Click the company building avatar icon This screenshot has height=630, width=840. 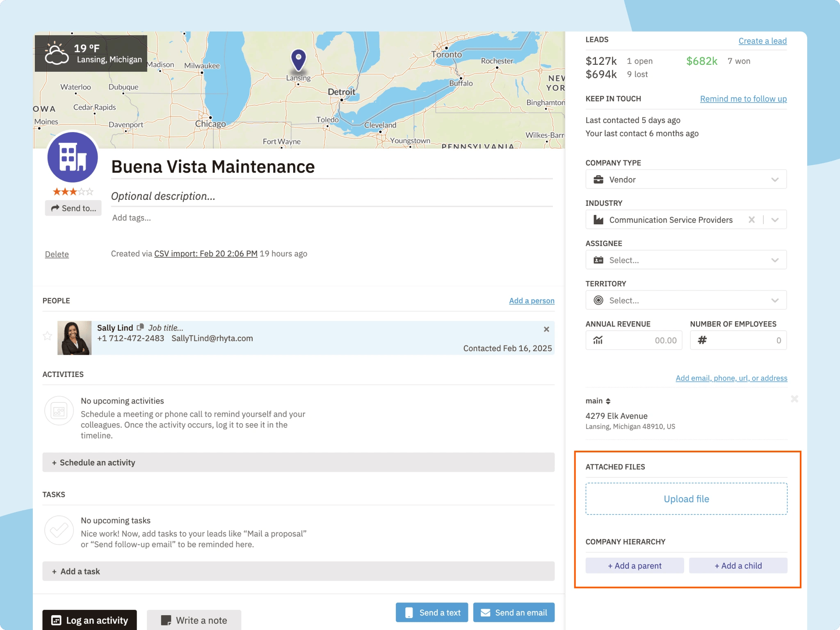[73, 157]
